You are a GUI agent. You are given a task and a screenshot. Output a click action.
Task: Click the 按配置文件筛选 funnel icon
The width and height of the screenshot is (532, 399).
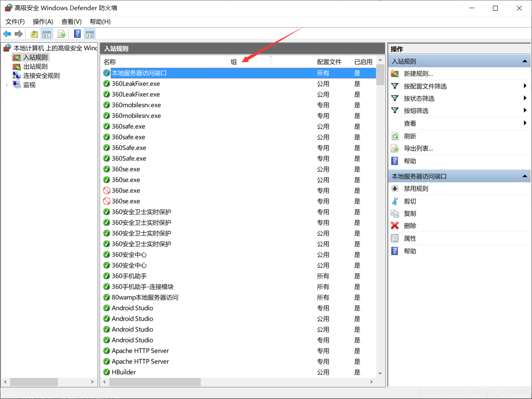click(x=395, y=86)
